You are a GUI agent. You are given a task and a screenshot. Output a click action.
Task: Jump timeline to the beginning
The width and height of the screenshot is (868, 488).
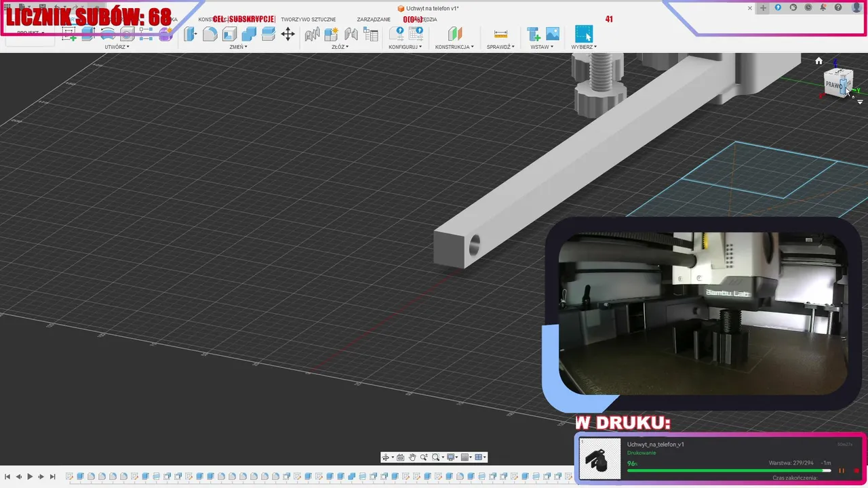coord(7,477)
